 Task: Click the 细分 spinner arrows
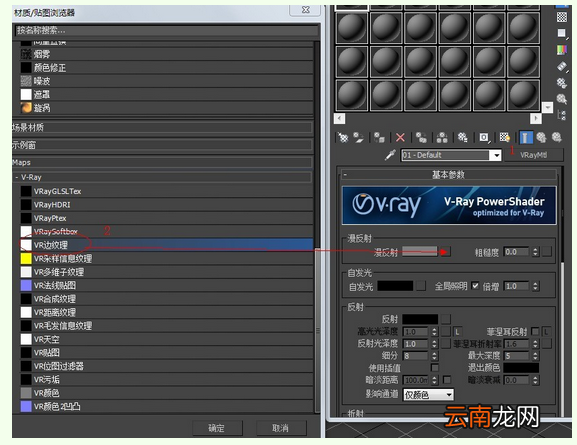point(435,356)
